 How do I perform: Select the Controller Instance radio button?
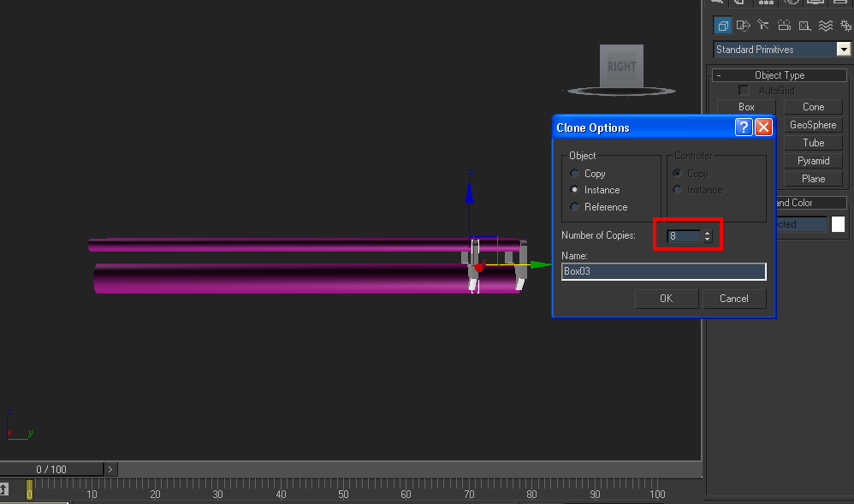click(x=677, y=190)
